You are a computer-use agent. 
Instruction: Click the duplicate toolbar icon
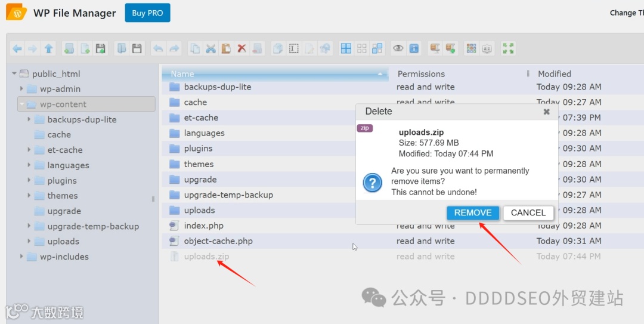[x=278, y=48]
